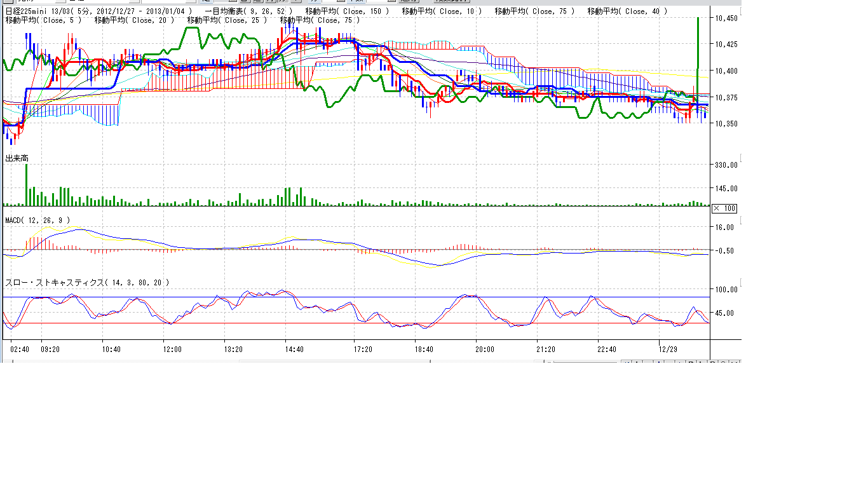
Task: Jump to the 12/29 date marker
Action: [x=667, y=349]
